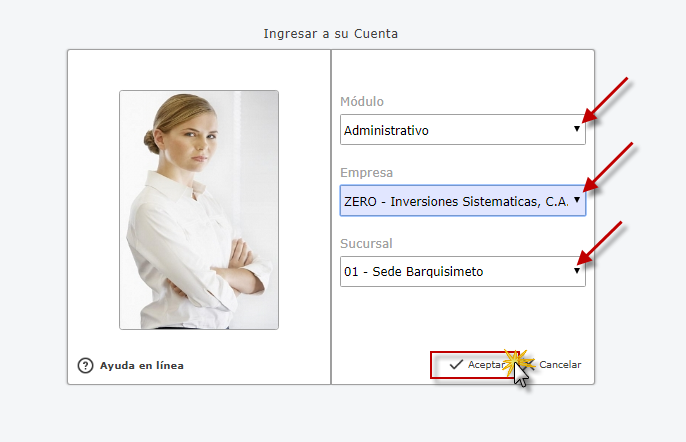Click the Sucursal field label

(x=368, y=243)
